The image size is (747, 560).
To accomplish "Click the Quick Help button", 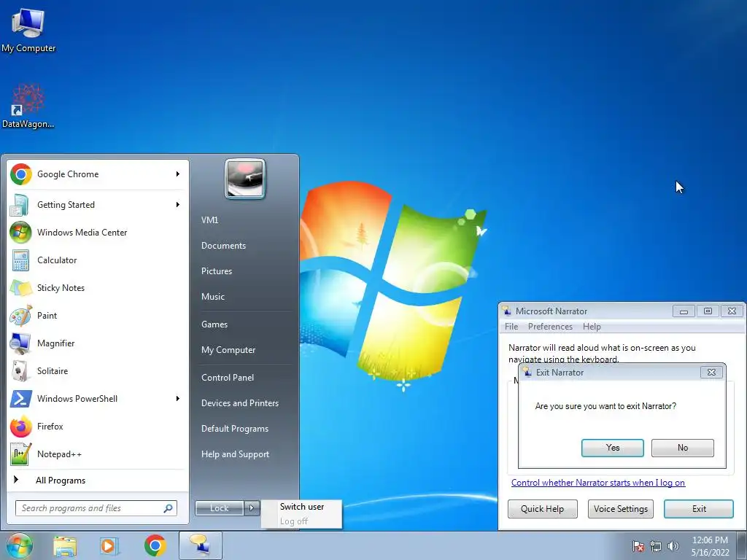I will coord(542,509).
